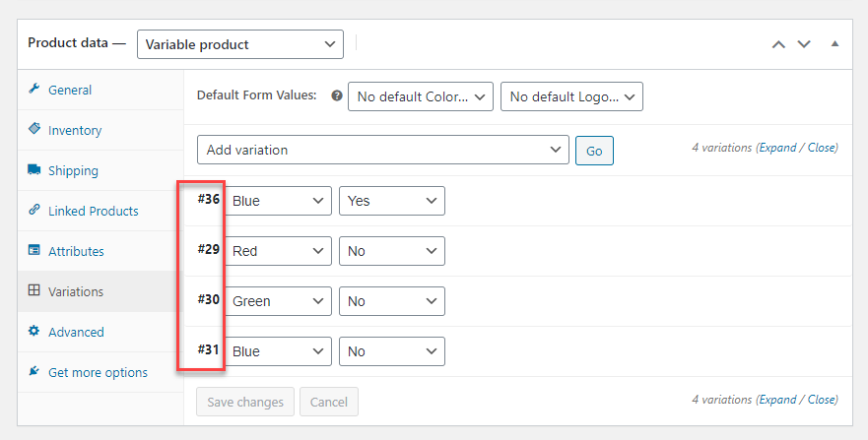868x440 pixels.
Task: Click the Variations grid icon
Action: click(x=34, y=290)
